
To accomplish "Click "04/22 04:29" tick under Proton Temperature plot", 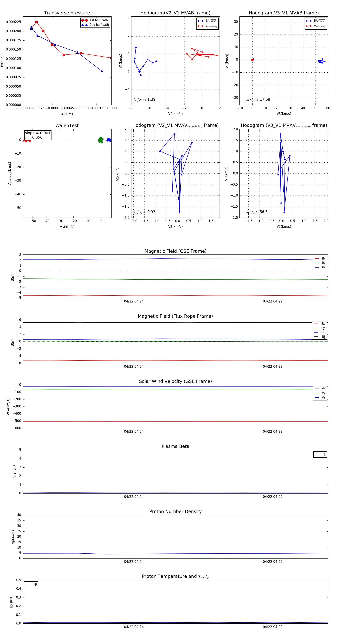I will pyautogui.click(x=273, y=627).
